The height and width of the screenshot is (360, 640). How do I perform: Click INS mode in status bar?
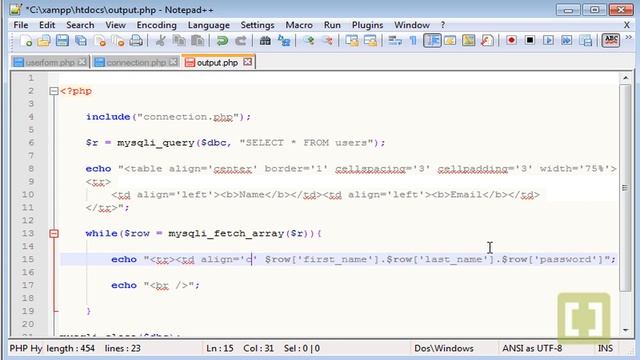point(605,348)
